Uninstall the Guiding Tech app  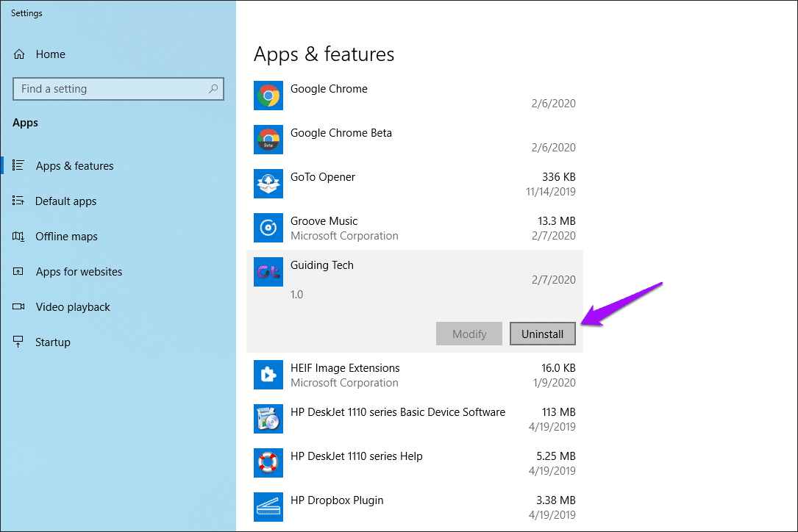pyautogui.click(x=543, y=334)
